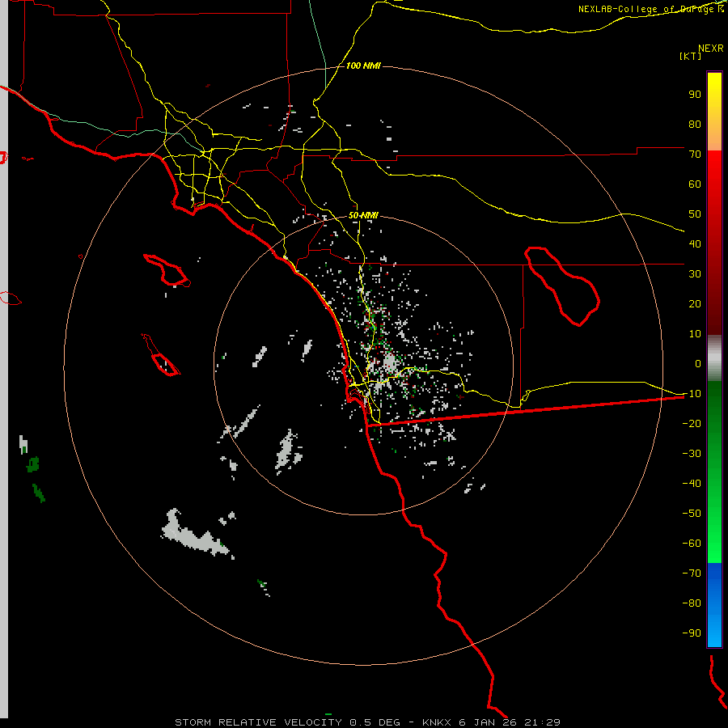Select the 30 value on the velocity scale
The image size is (728, 728).
(x=695, y=274)
